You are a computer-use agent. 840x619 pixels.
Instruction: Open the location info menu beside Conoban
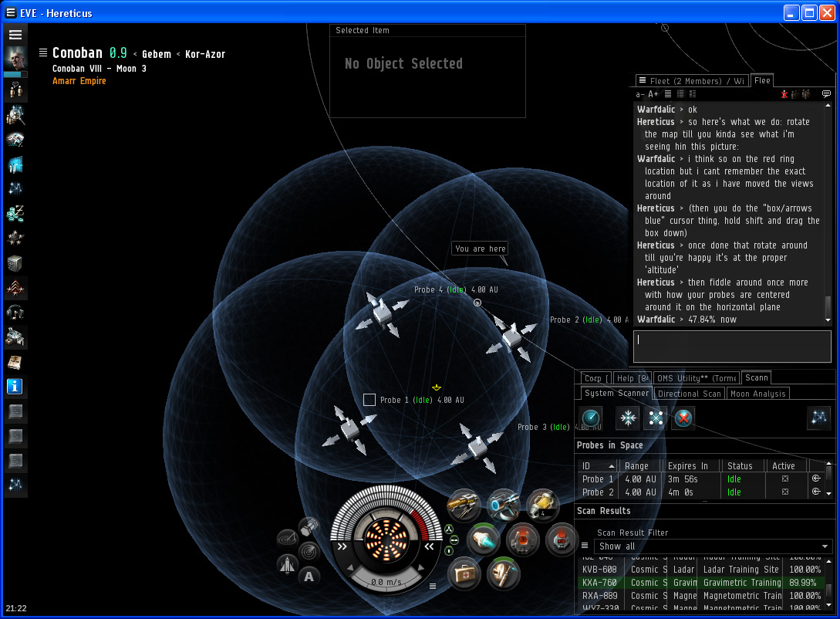pos(43,52)
